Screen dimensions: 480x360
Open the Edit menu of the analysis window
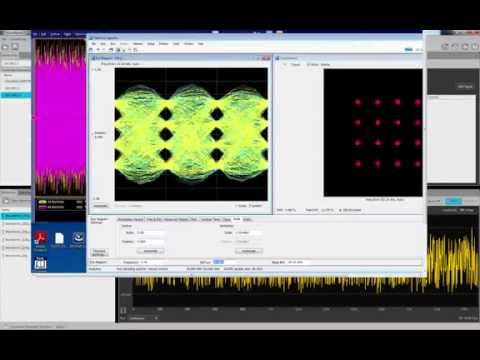coord(103,44)
